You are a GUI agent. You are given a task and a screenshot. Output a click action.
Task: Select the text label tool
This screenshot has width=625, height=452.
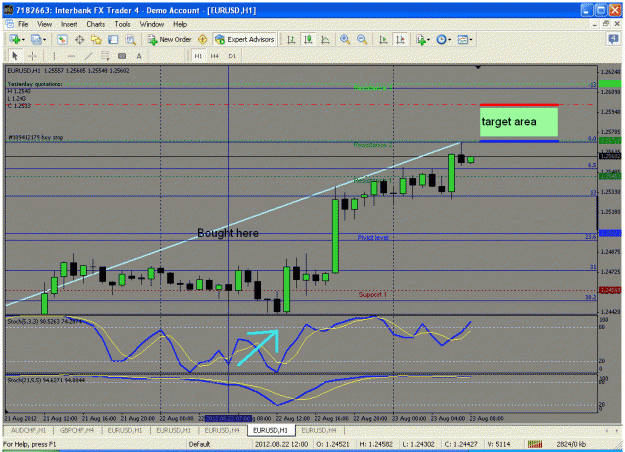122,56
